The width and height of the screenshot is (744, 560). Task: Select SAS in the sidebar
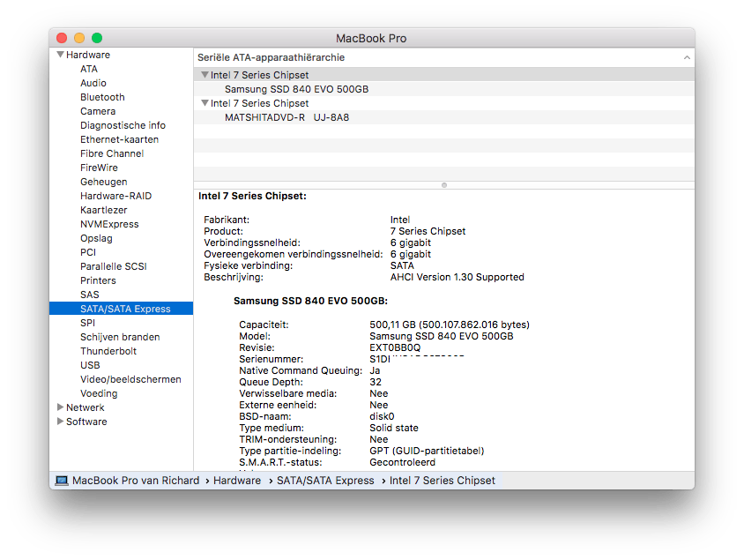click(90, 295)
